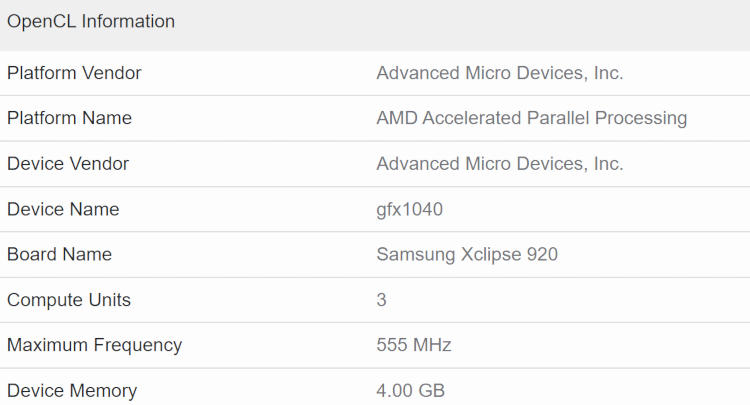The image size is (750, 405).
Task: Select the Board Name label
Action: pos(59,254)
